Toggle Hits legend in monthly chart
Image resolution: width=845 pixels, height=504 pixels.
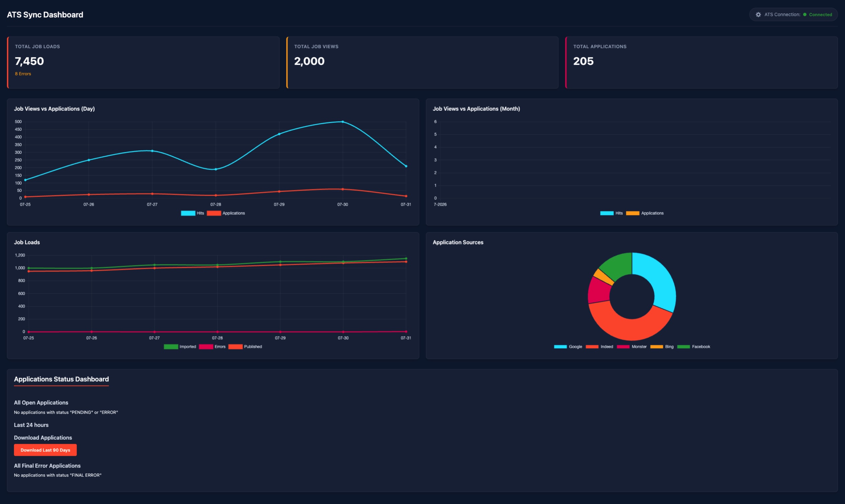[611, 213]
